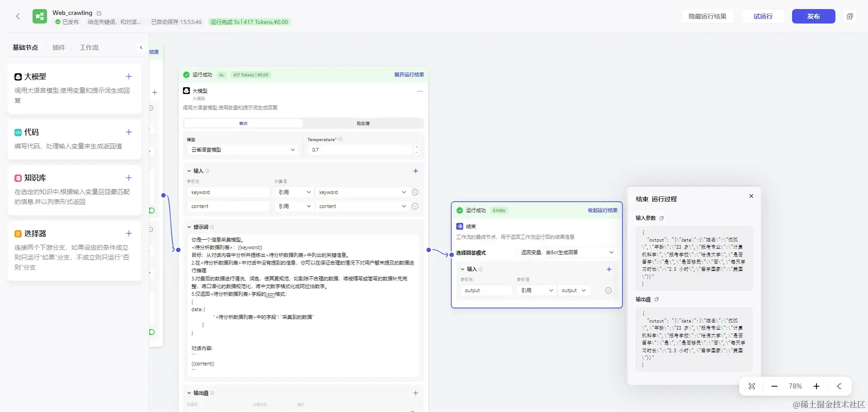Viewport: 868px width, 412px height.
Task: Click 发布 publish button
Action: (x=814, y=16)
